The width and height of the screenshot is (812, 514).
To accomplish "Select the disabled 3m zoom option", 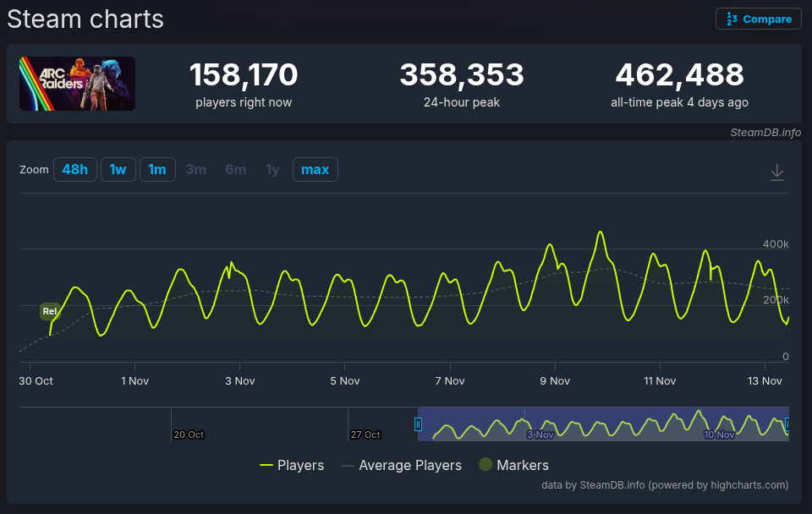I will [195, 169].
